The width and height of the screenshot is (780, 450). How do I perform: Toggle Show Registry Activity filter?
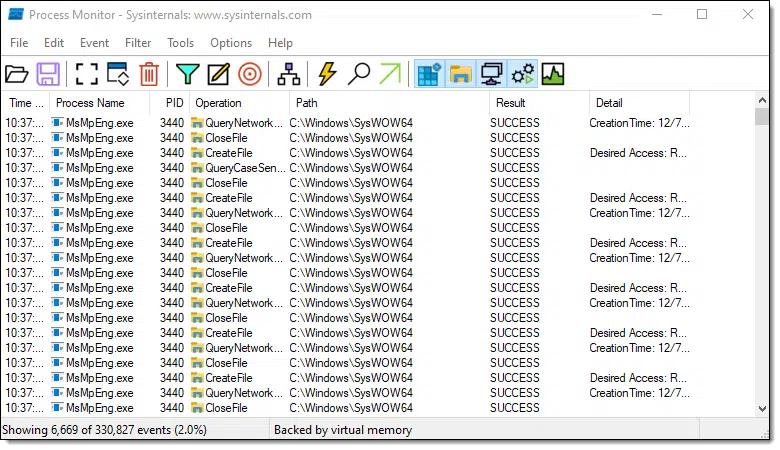click(x=430, y=73)
